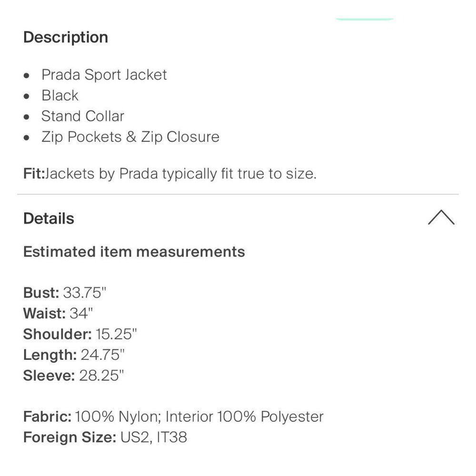Click the bold Fit label
This screenshot has width=476, height=476.
point(33,174)
